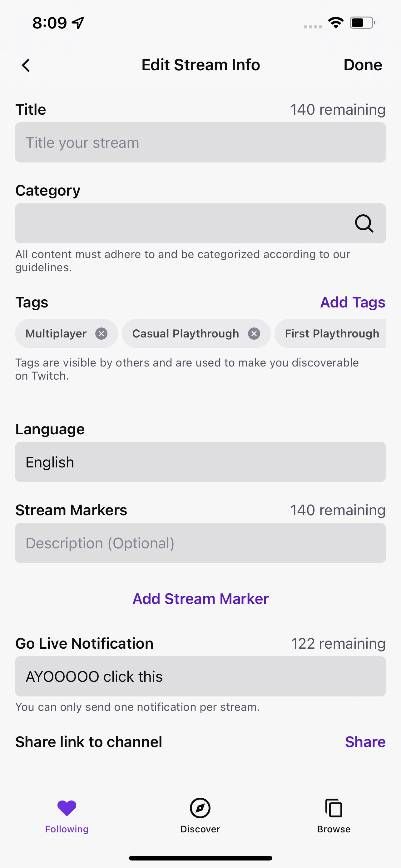Click the Title your stream field
Image resolution: width=401 pixels, height=868 pixels.
tap(200, 142)
